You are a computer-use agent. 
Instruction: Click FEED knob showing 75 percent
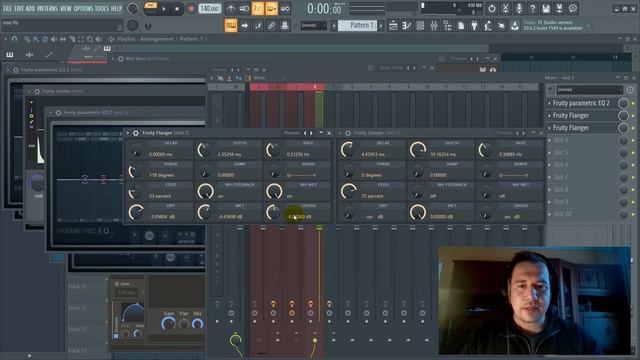pyautogui.click(x=349, y=191)
